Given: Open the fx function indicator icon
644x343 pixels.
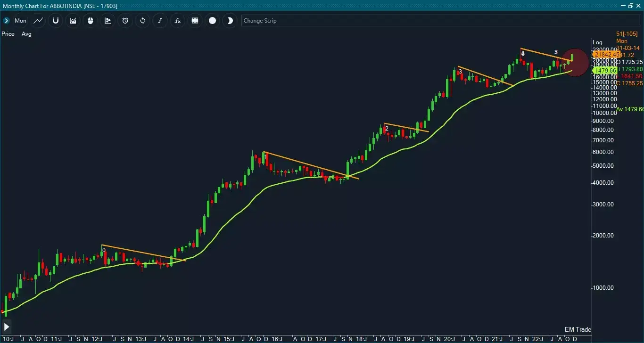Looking at the screenshot, I should (177, 21).
